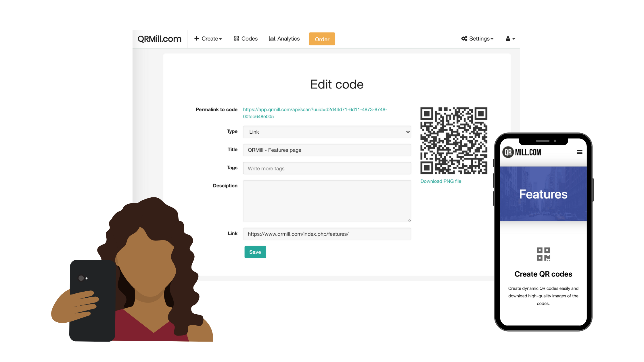Focus the Tags input field

point(327,168)
